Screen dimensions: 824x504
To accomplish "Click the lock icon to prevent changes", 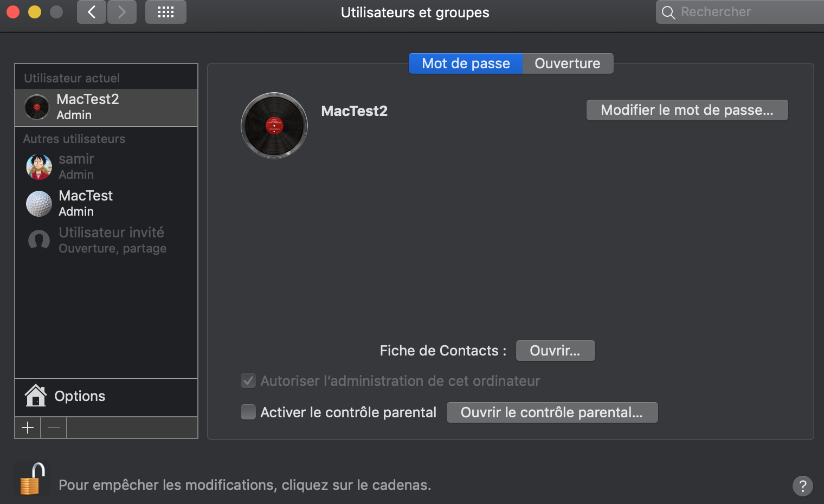I will (x=32, y=480).
